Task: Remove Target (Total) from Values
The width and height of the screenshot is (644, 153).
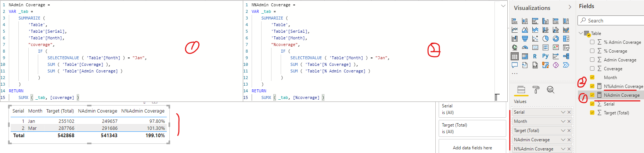Action: [569, 131]
